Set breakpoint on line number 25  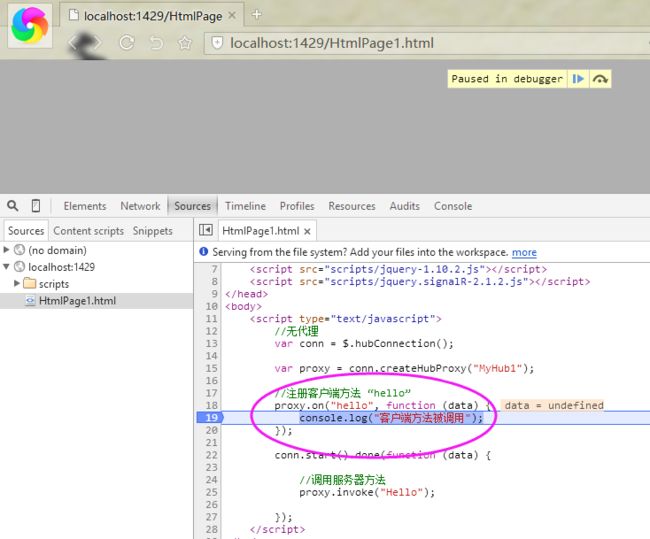pyautogui.click(x=211, y=492)
